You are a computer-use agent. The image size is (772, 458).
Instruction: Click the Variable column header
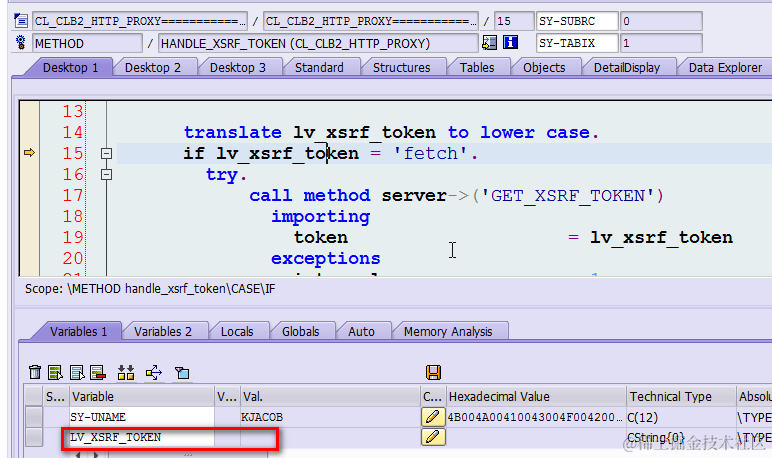142,396
